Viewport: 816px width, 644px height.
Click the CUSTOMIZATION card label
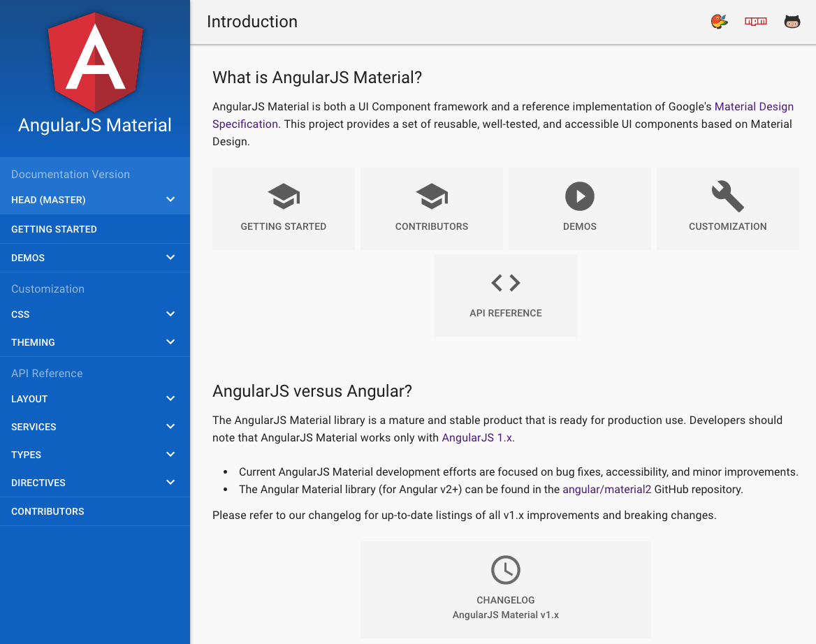(727, 226)
